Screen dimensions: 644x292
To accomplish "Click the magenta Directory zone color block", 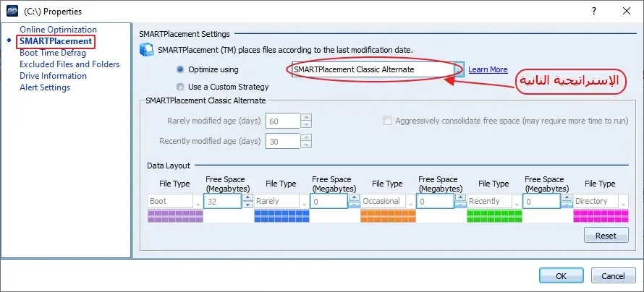I will click(601, 216).
